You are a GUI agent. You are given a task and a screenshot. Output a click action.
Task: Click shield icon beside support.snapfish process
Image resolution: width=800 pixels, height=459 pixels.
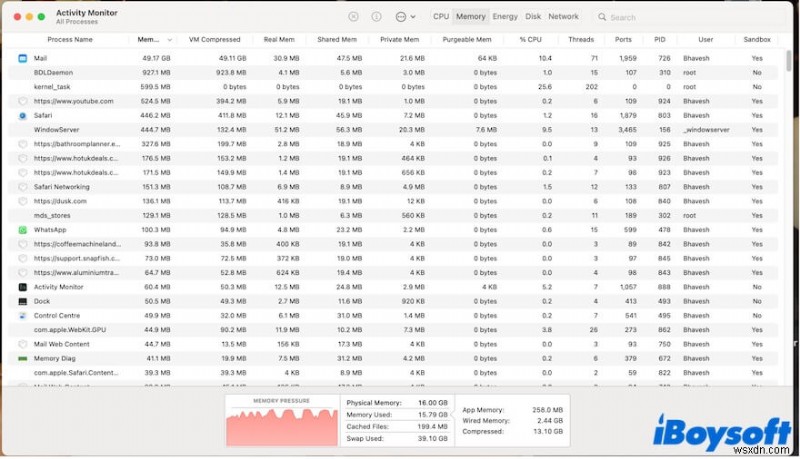tap(22, 259)
